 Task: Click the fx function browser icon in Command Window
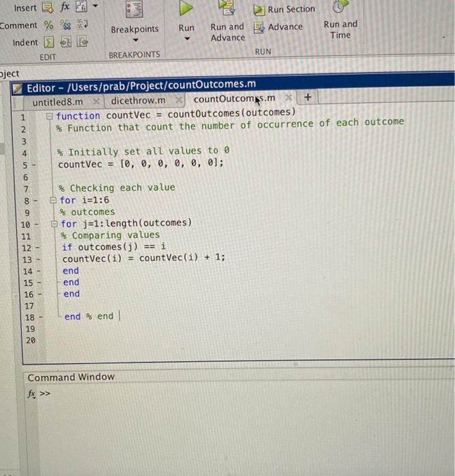click(x=31, y=394)
